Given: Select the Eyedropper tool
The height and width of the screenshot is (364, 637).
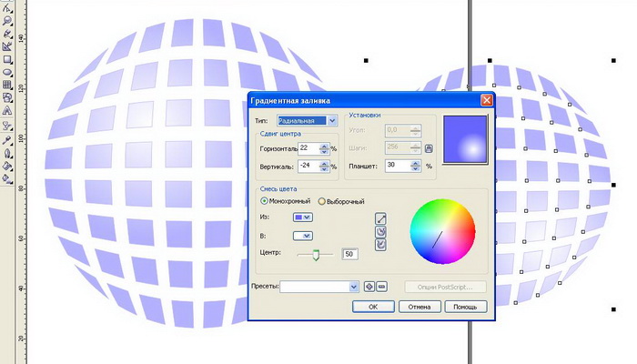Looking at the screenshot, I should click(7, 140).
